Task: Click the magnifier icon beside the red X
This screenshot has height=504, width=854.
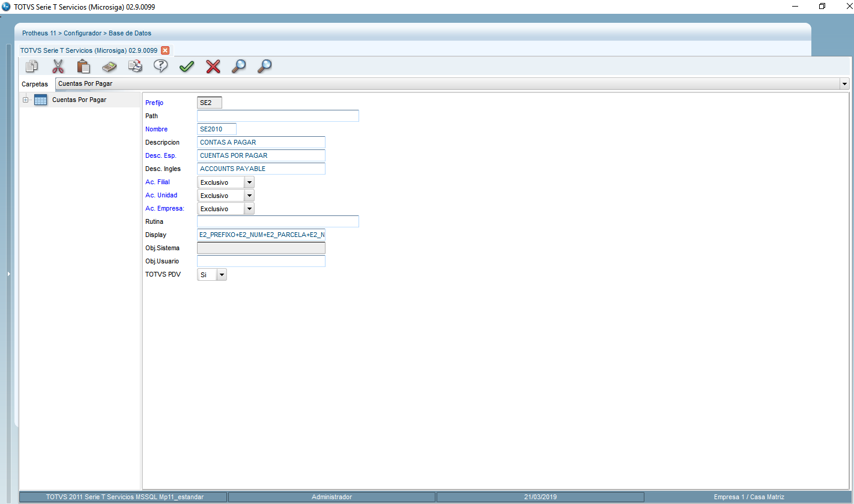Action: [x=239, y=66]
